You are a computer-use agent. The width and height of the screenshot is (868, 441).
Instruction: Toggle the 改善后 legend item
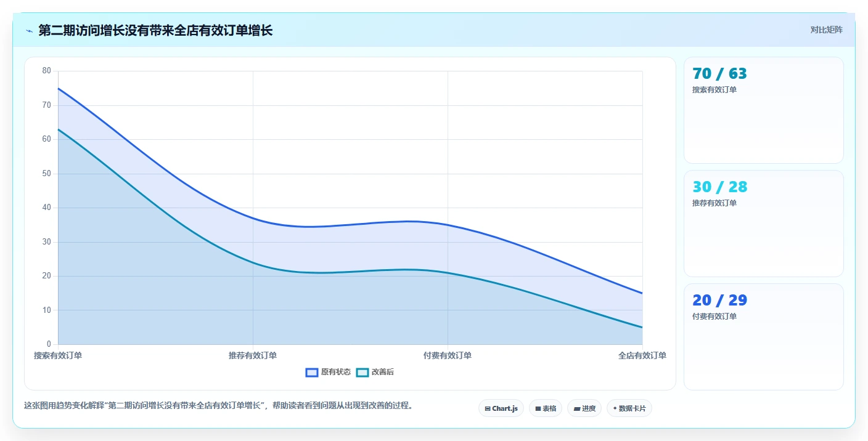(375, 372)
